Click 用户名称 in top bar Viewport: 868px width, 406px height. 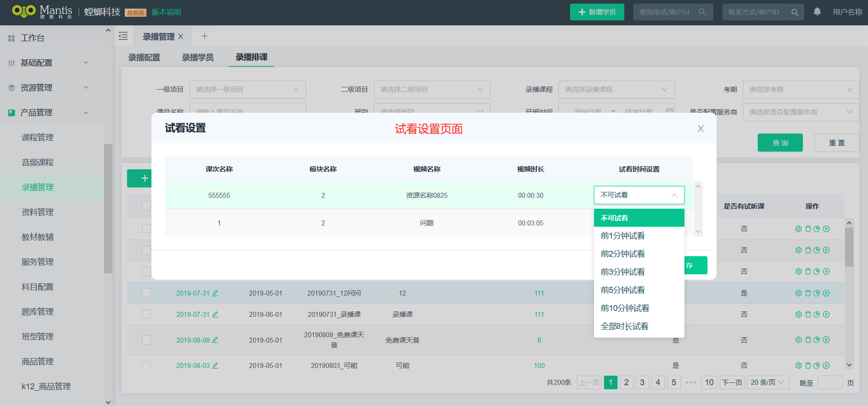848,12
